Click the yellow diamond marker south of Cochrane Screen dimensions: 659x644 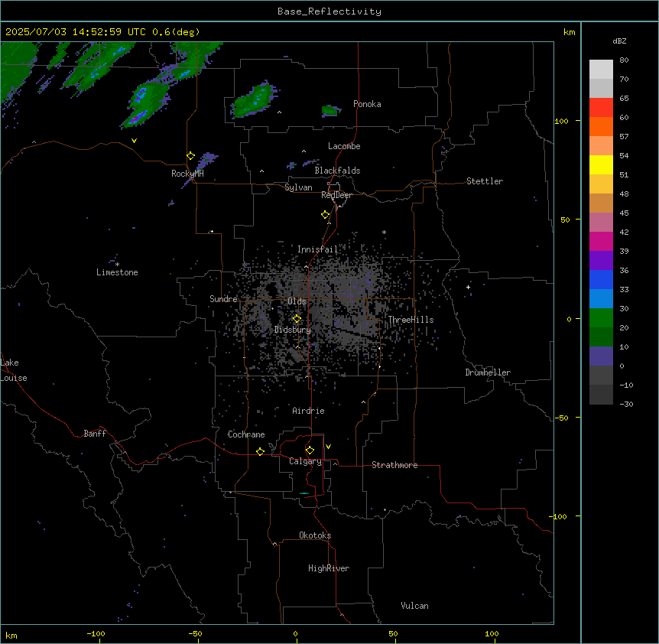point(260,451)
